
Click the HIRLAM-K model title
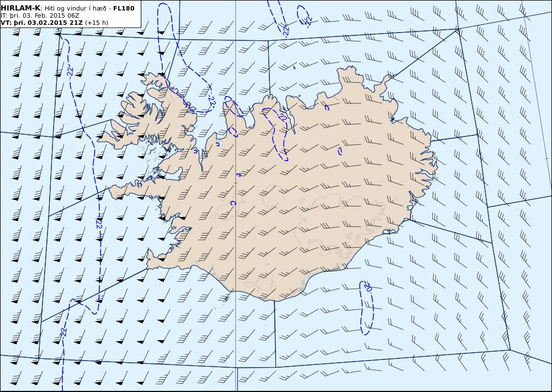tap(20, 8)
